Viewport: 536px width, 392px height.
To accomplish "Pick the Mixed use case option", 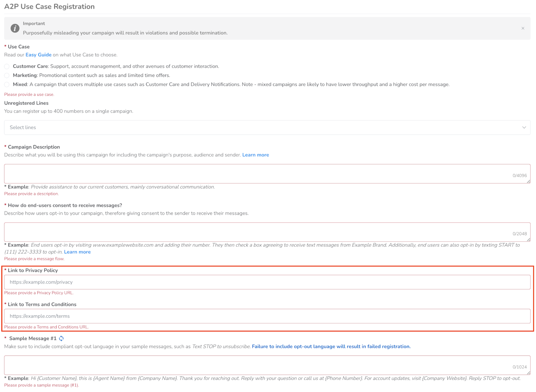I will (7, 84).
